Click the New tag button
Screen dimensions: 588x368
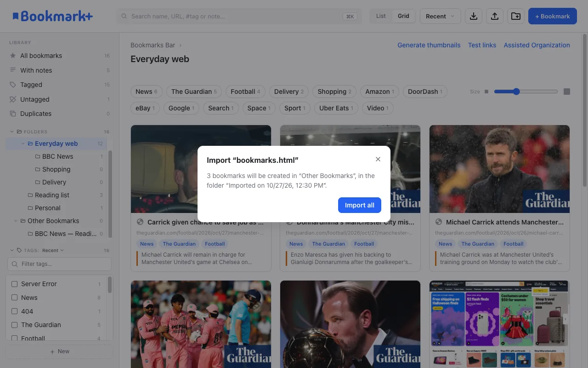coord(59,351)
